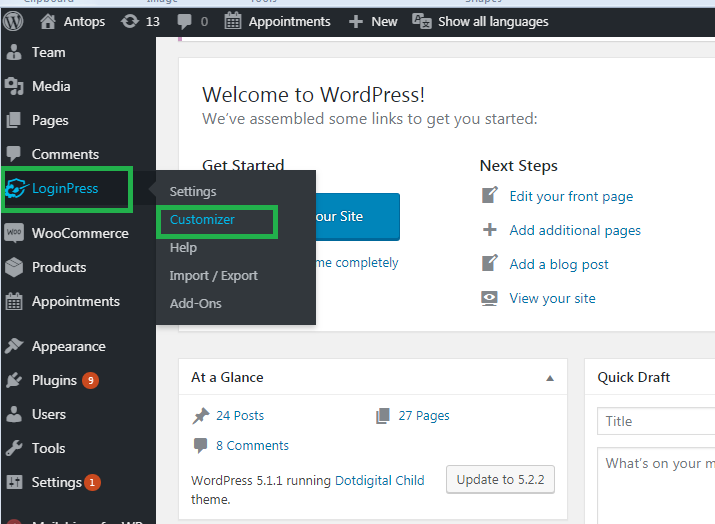Viewport: 715px width, 524px height.
Task: Click the updates refresh icon showing 13
Action: pos(130,21)
